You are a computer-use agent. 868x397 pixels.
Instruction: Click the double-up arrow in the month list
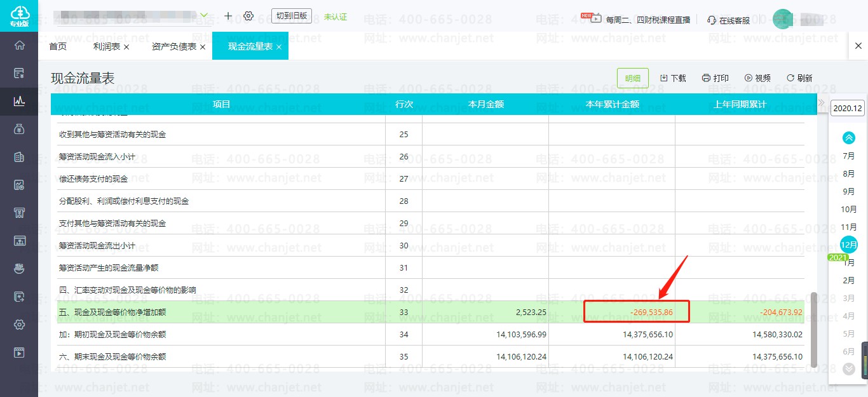click(849, 137)
